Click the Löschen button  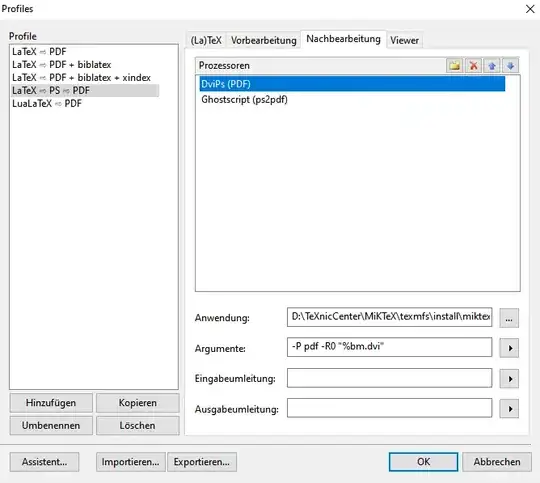tap(138, 425)
